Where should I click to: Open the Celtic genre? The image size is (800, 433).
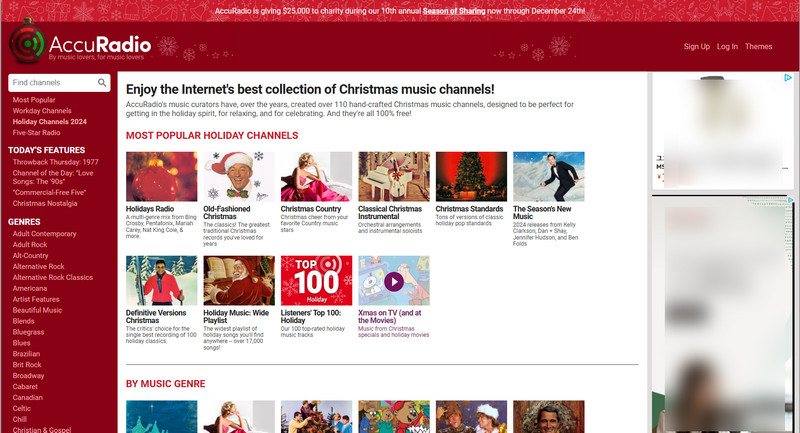pyautogui.click(x=21, y=408)
